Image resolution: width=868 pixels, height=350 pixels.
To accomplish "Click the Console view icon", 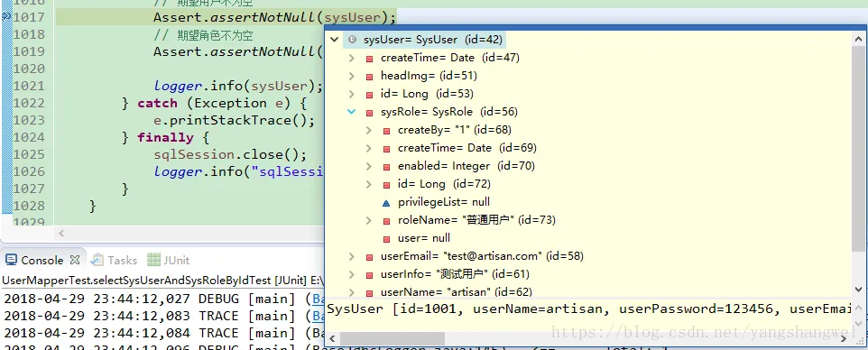I will pos(11,260).
